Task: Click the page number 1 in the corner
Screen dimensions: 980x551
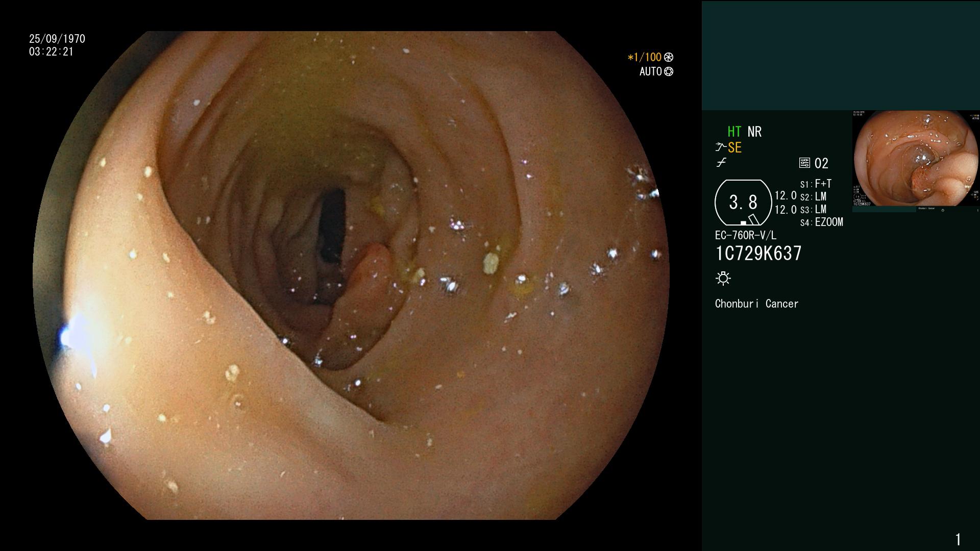Action: (x=958, y=539)
